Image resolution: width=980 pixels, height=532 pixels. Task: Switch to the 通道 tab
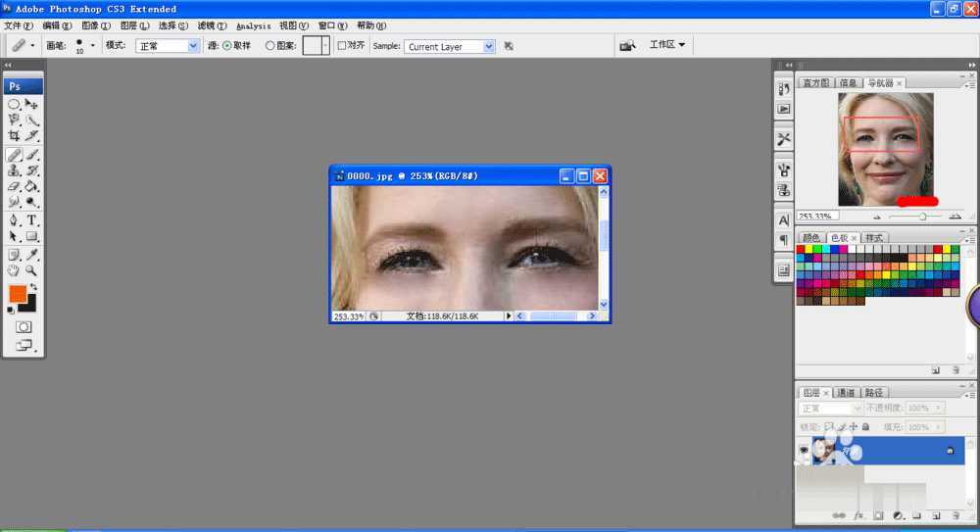[846, 393]
